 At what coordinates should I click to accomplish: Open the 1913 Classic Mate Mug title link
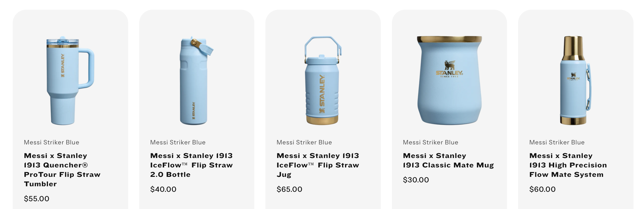(x=448, y=160)
